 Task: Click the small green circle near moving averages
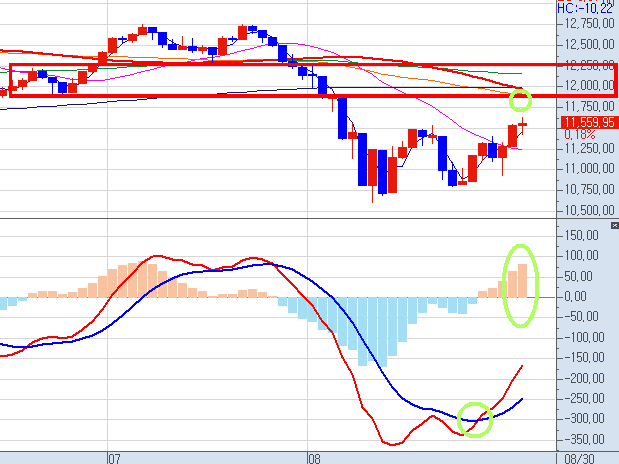tap(520, 100)
